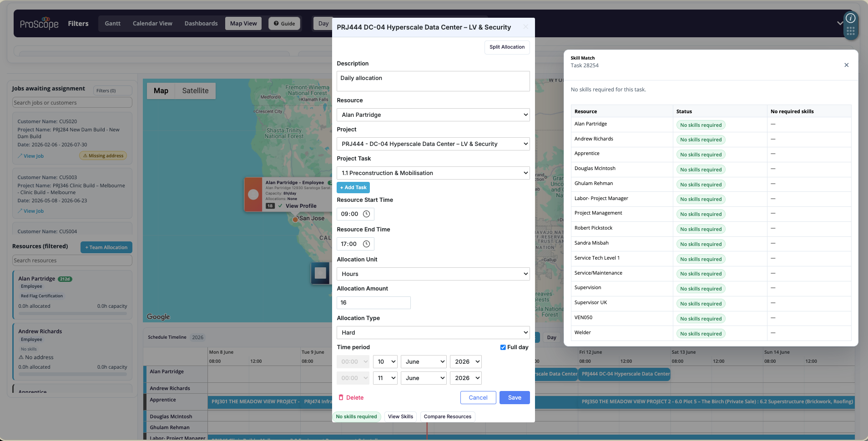
Task: Open the Guide button in header
Action: tap(284, 24)
